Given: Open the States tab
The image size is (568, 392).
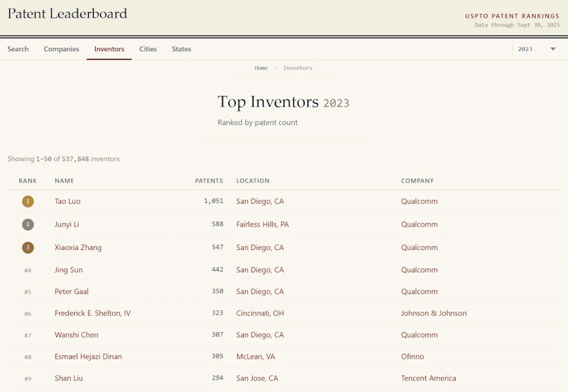Looking at the screenshot, I should pos(181,49).
